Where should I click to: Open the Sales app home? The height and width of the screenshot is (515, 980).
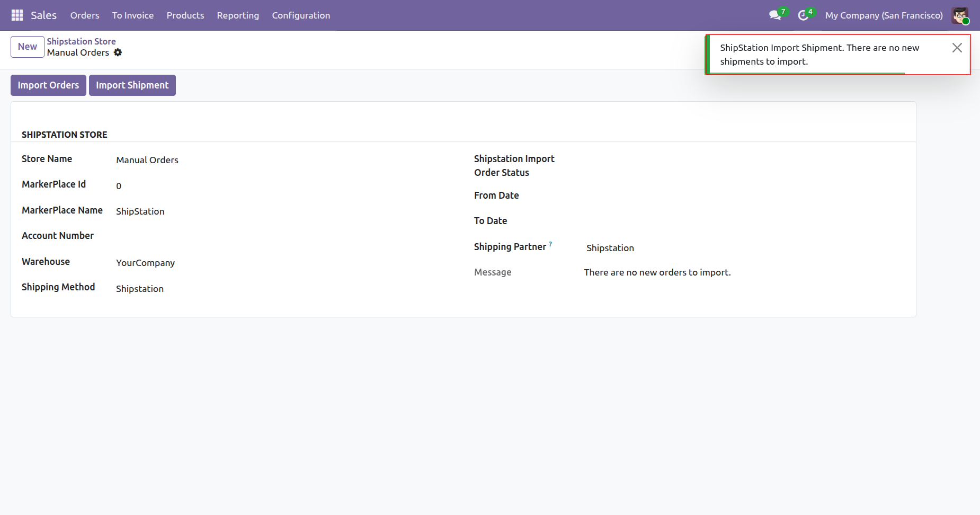click(x=43, y=15)
